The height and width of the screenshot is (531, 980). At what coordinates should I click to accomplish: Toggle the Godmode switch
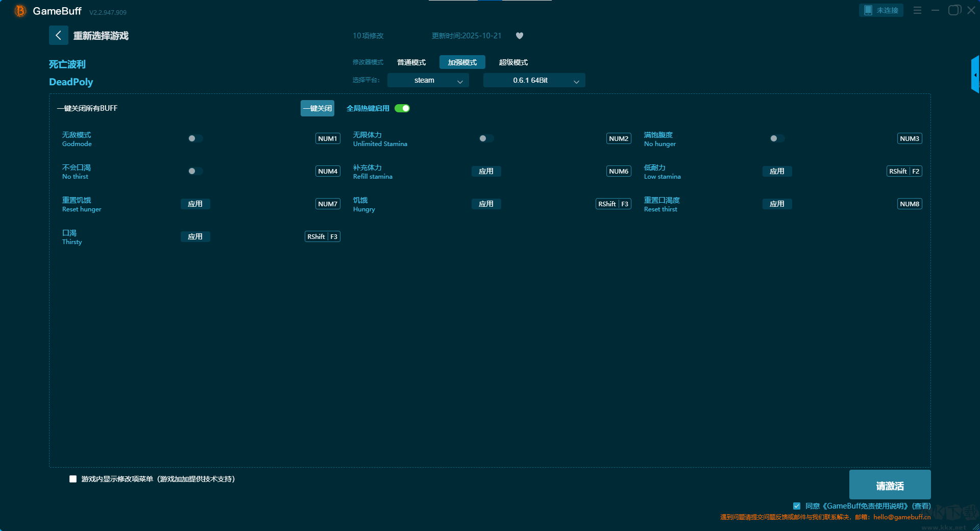coord(195,138)
